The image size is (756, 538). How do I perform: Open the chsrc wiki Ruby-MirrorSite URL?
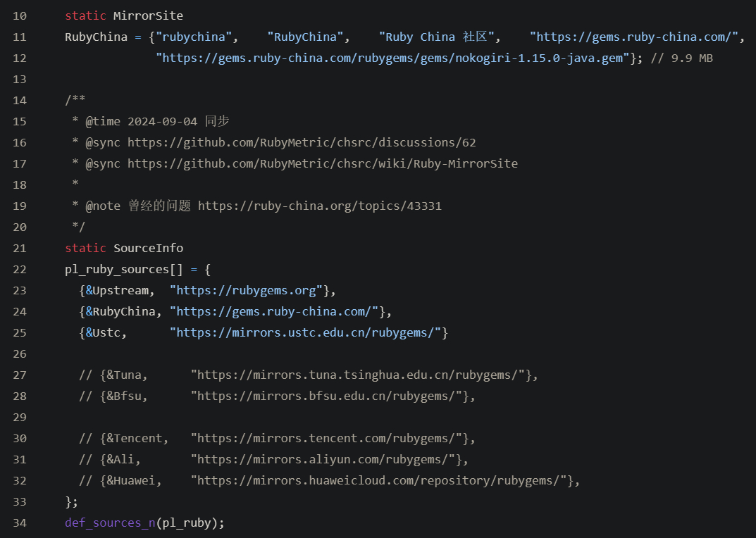(x=323, y=164)
